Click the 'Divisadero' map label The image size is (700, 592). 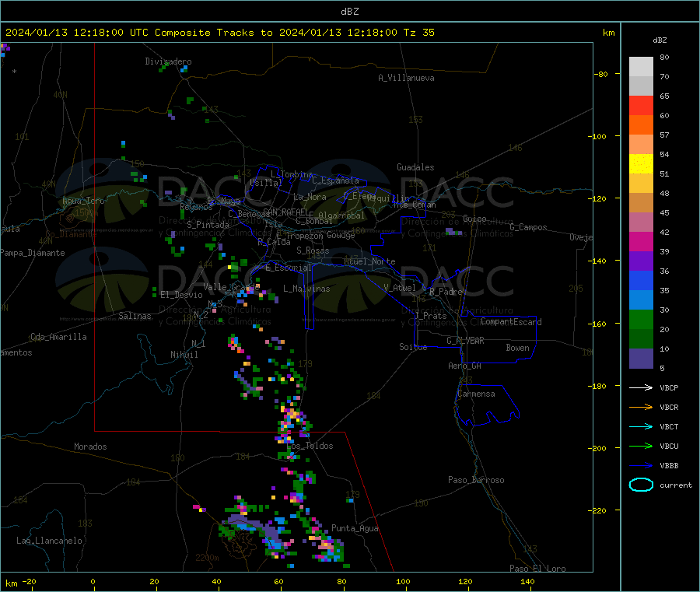[168, 61]
